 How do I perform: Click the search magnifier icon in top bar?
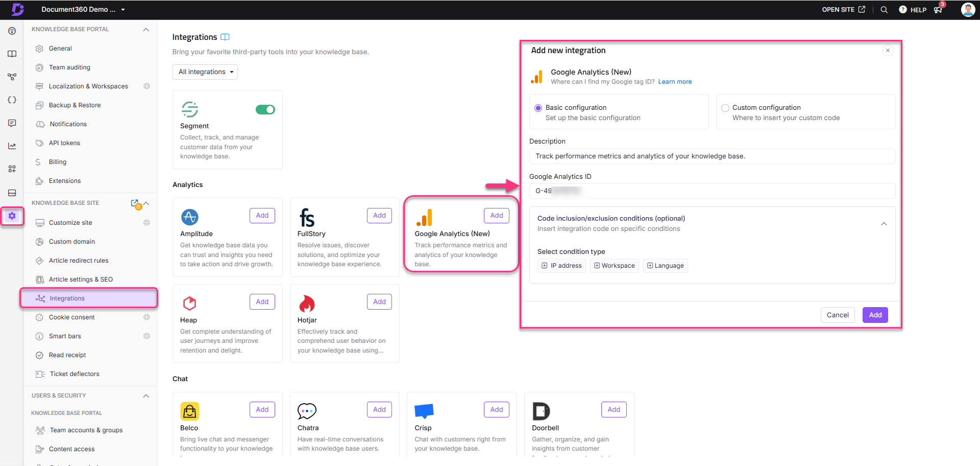coord(884,10)
